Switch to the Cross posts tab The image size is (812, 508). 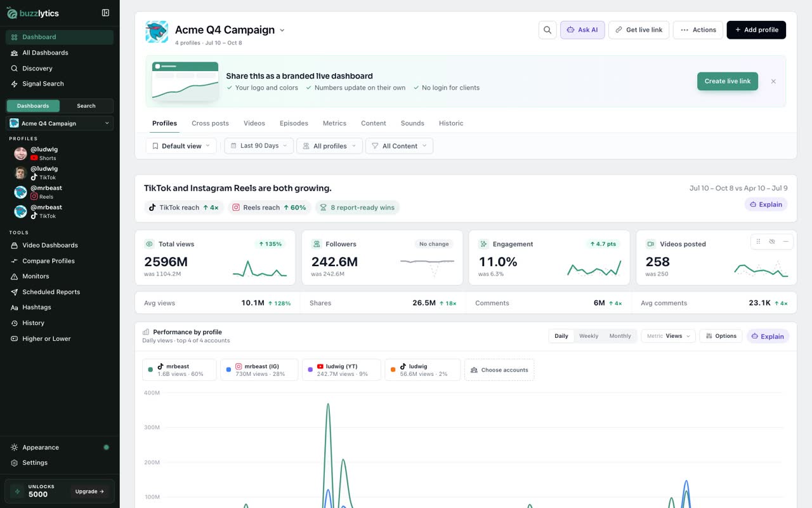(x=210, y=123)
